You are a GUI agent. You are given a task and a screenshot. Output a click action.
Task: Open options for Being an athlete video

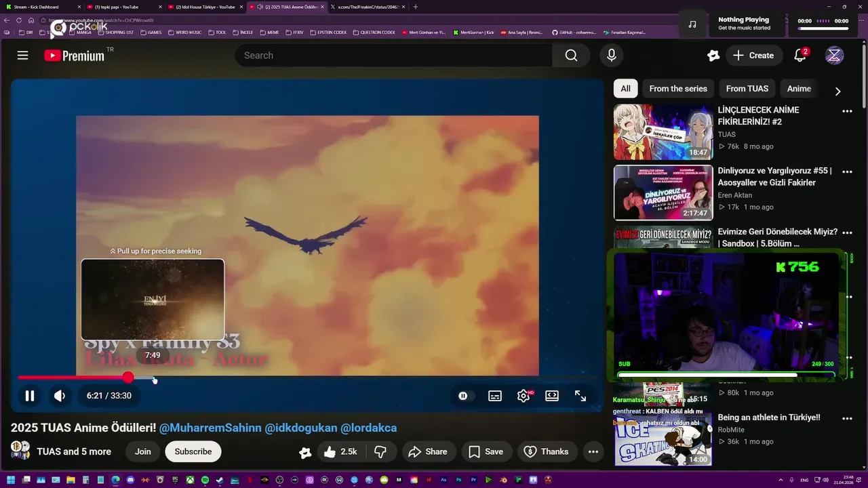(x=847, y=419)
